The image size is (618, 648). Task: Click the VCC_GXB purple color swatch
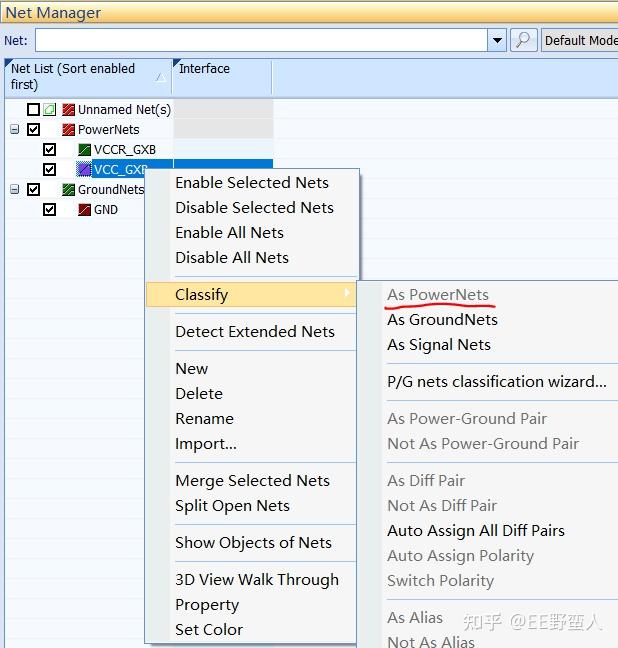coord(84,170)
